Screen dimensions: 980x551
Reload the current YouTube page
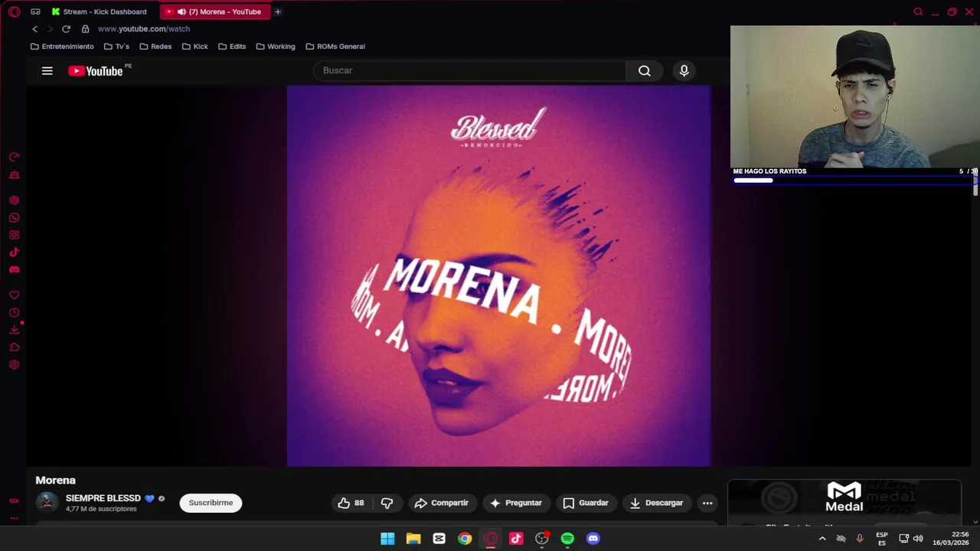66,29
